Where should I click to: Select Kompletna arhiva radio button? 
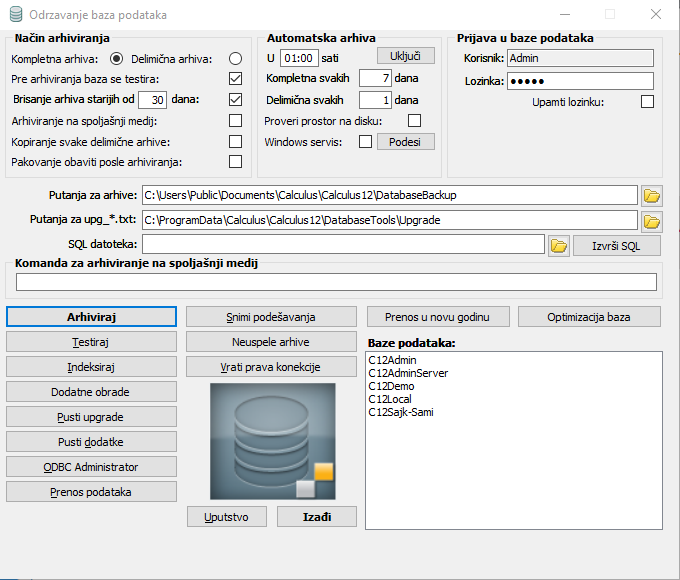tap(116, 59)
